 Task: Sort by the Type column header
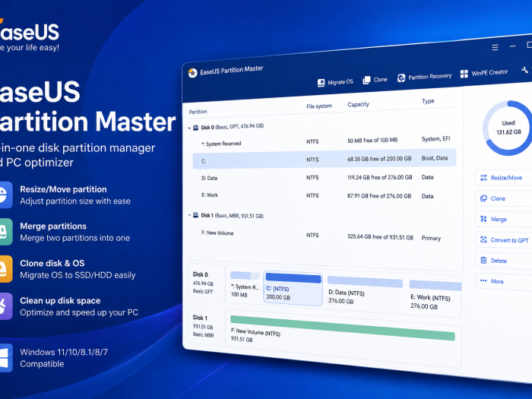428,101
